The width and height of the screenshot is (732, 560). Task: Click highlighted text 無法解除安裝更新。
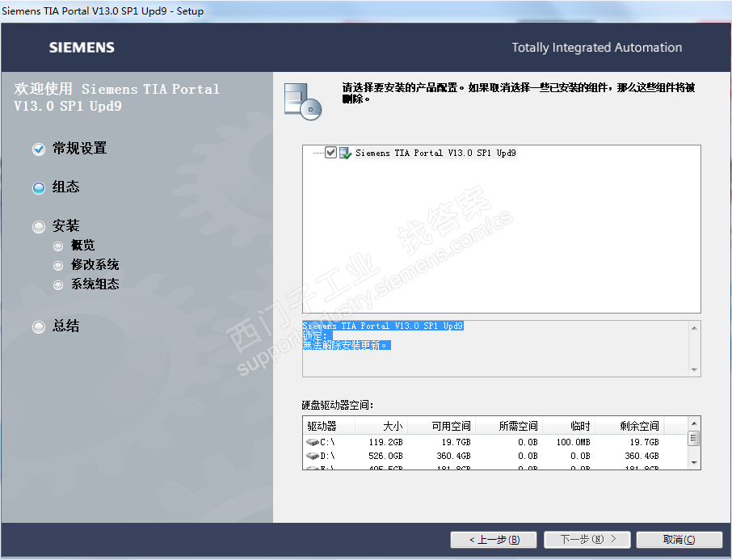(x=347, y=345)
